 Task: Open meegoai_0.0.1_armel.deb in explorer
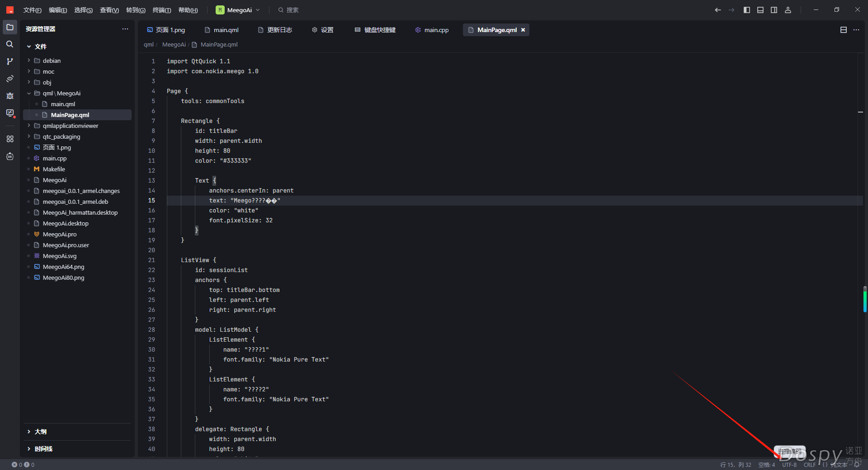coord(75,202)
